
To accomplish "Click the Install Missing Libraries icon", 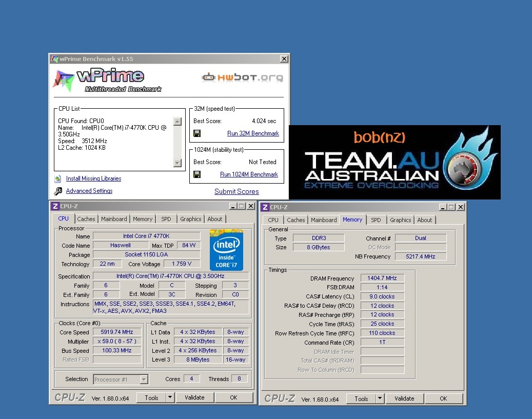I will point(58,178).
